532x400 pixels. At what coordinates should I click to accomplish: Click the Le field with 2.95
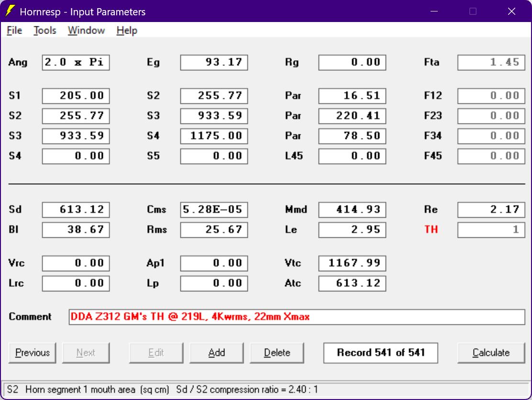(352, 230)
